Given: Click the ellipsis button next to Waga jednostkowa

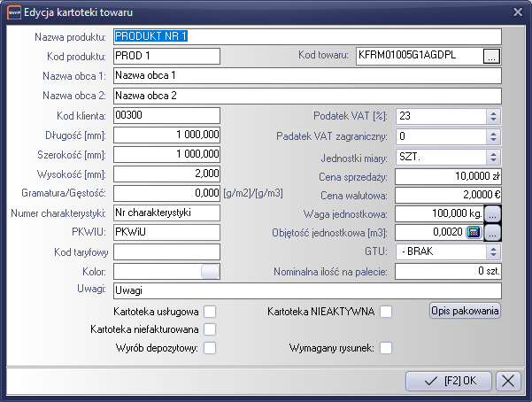Looking at the screenshot, I should tap(493, 213).
